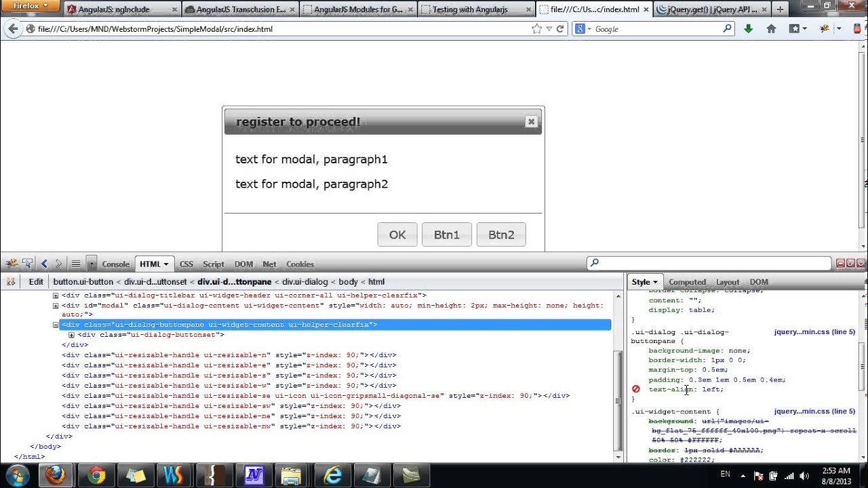868x488 pixels.
Task: Open a new browser tab
Action: point(780,9)
